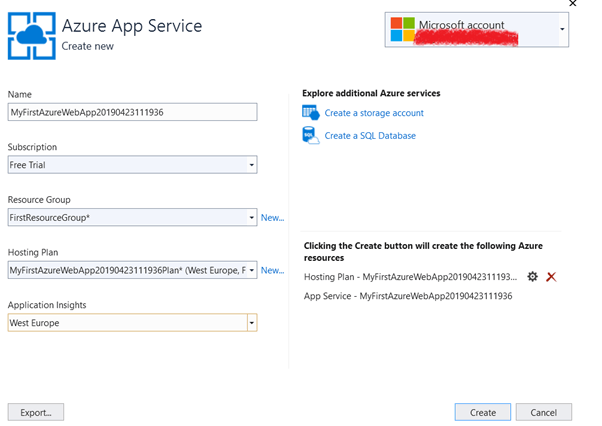Click the Azure App Service title text
602x426 pixels.
132,26
